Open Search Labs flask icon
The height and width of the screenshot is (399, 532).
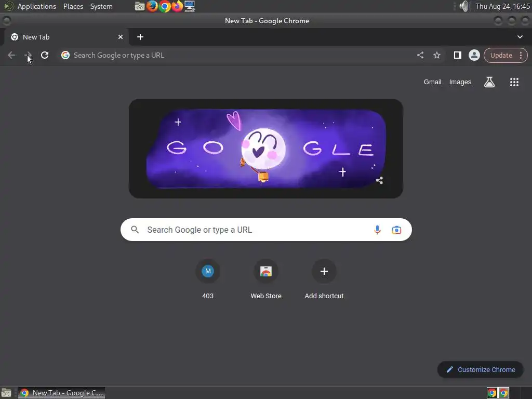click(x=489, y=82)
